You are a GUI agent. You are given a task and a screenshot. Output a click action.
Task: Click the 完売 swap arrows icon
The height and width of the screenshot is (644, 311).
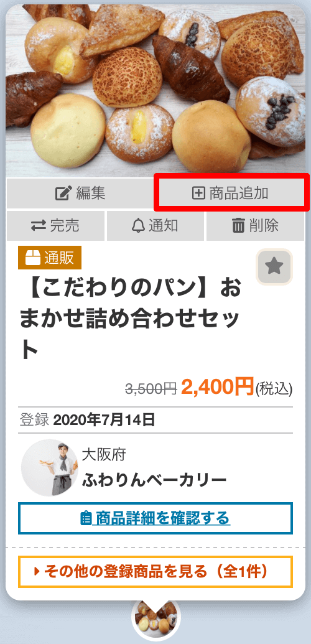point(39,225)
